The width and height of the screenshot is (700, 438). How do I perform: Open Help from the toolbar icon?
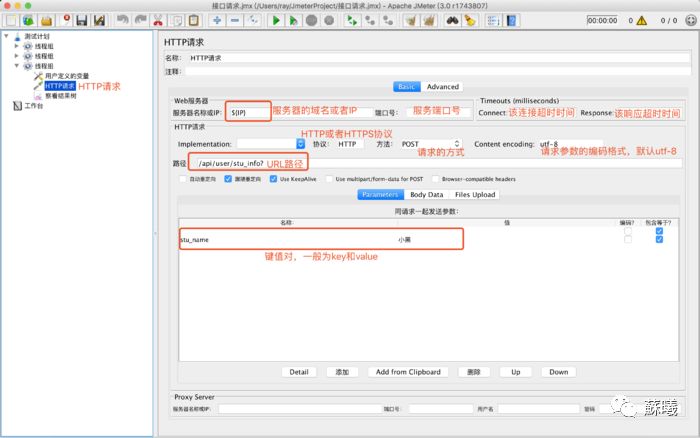click(x=511, y=21)
